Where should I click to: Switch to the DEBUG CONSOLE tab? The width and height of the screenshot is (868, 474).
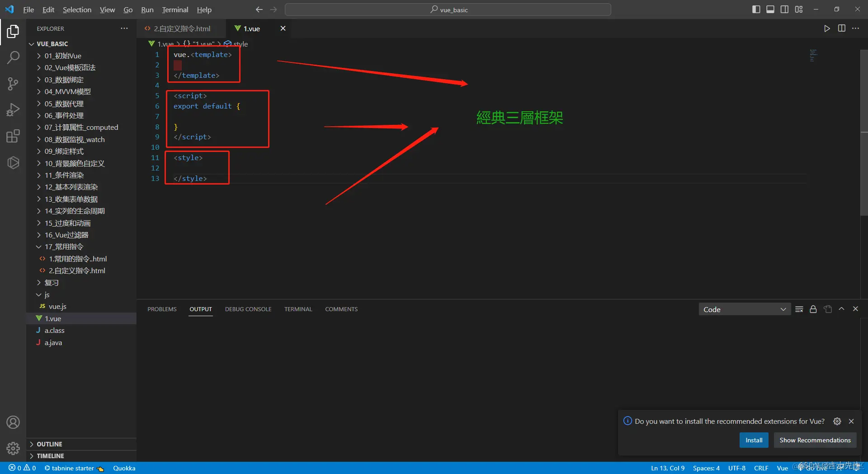[248, 309]
